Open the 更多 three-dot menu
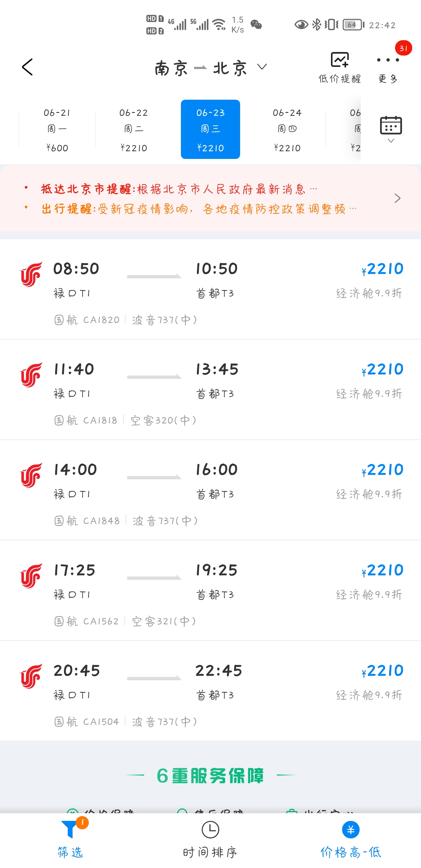Screen dimensions: 421x868 point(388,60)
